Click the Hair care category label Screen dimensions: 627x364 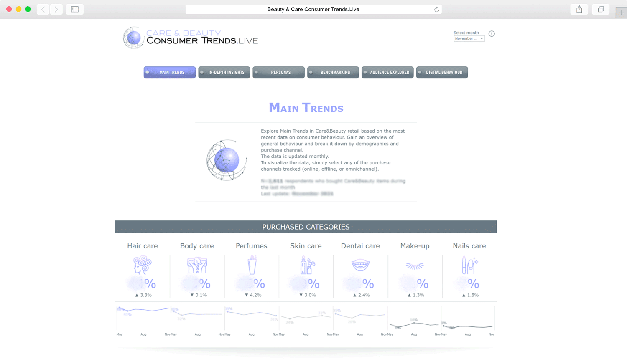click(x=143, y=246)
